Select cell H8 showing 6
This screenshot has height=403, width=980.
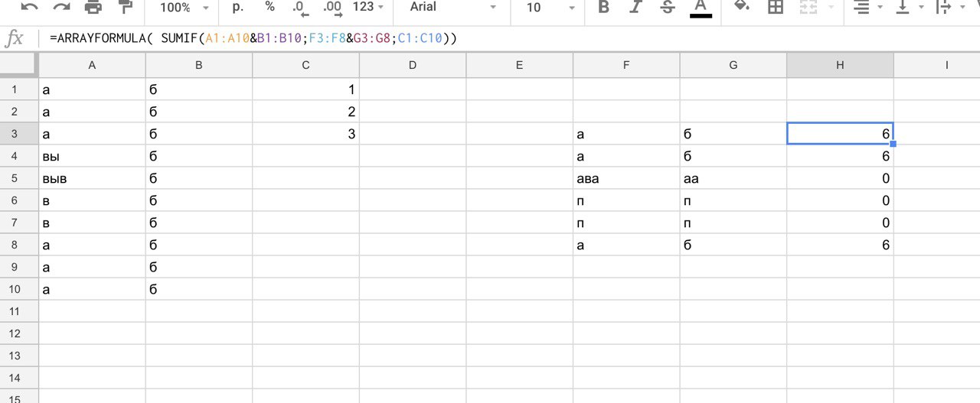tap(840, 245)
